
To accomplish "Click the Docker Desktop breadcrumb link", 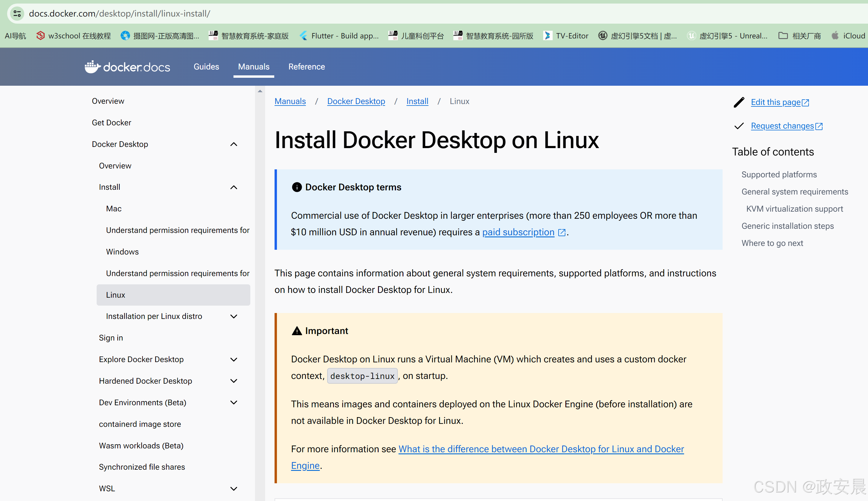I will (356, 101).
